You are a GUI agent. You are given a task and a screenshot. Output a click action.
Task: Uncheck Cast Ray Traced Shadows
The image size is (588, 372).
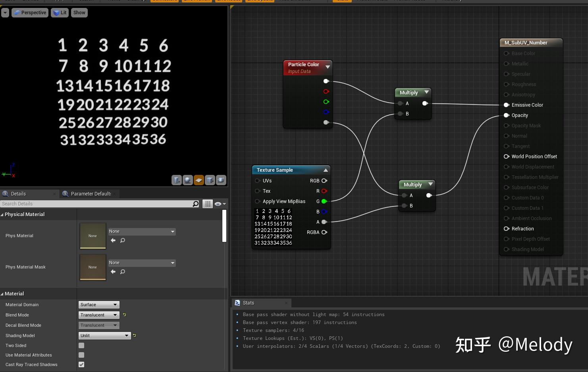click(x=81, y=364)
